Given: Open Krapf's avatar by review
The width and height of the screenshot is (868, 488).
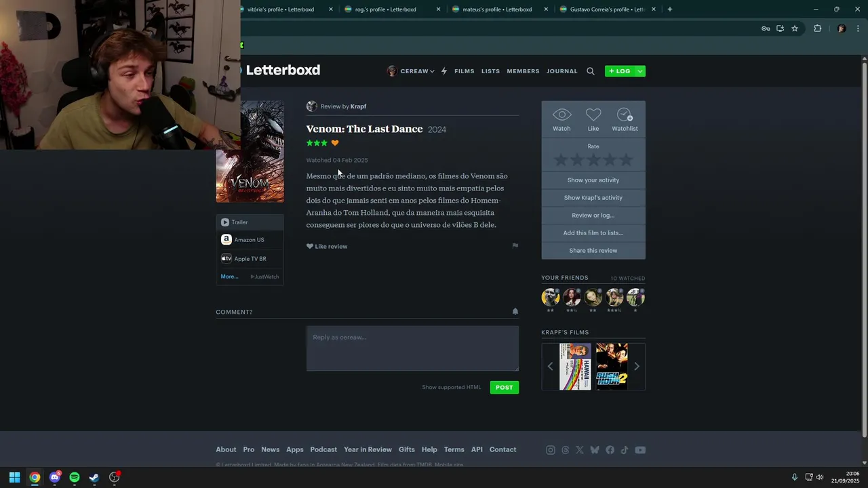Looking at the screenshot, I should click(312, 106).
